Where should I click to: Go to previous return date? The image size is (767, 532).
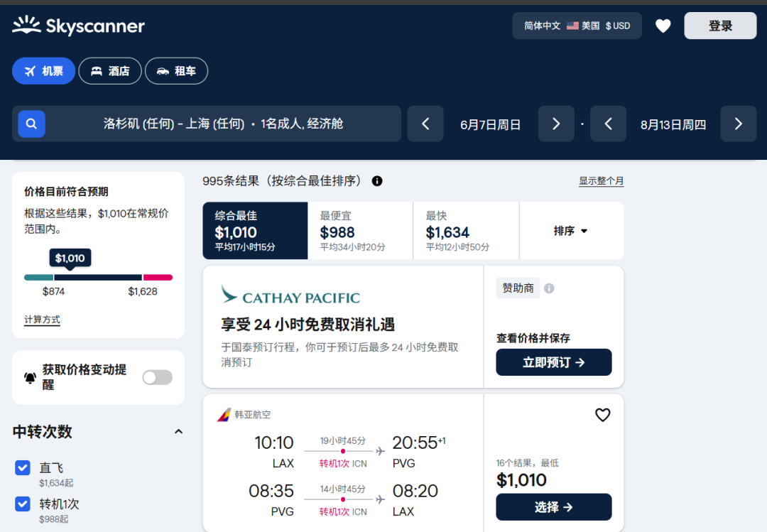coord(608,124)
